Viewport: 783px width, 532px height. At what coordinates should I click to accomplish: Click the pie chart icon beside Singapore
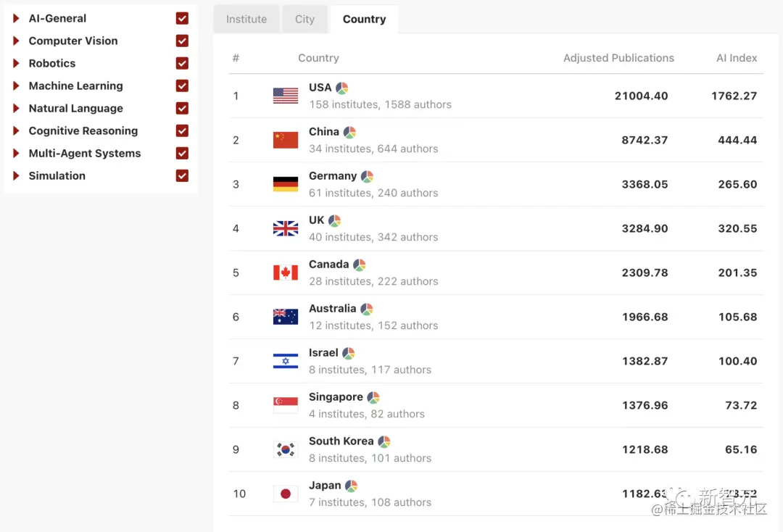[373, 398]
